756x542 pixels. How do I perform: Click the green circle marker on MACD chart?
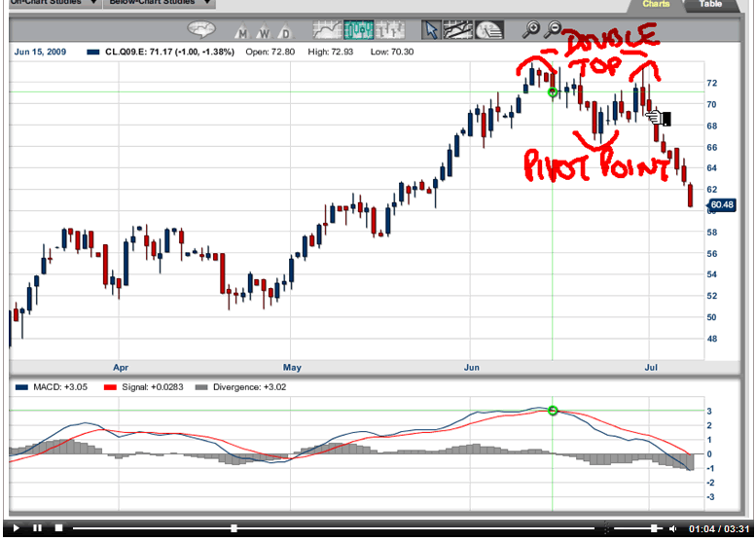point(553,411)
